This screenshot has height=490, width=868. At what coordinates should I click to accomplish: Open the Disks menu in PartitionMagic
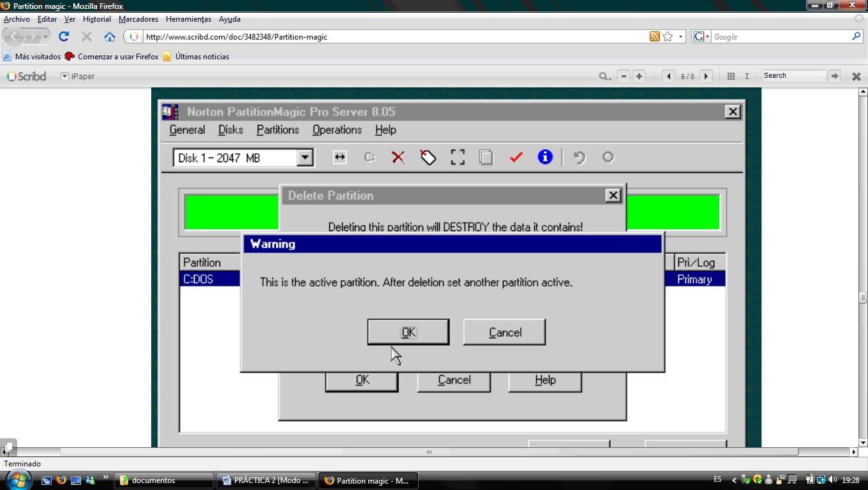pyautogui.click(x=230, y=130)
